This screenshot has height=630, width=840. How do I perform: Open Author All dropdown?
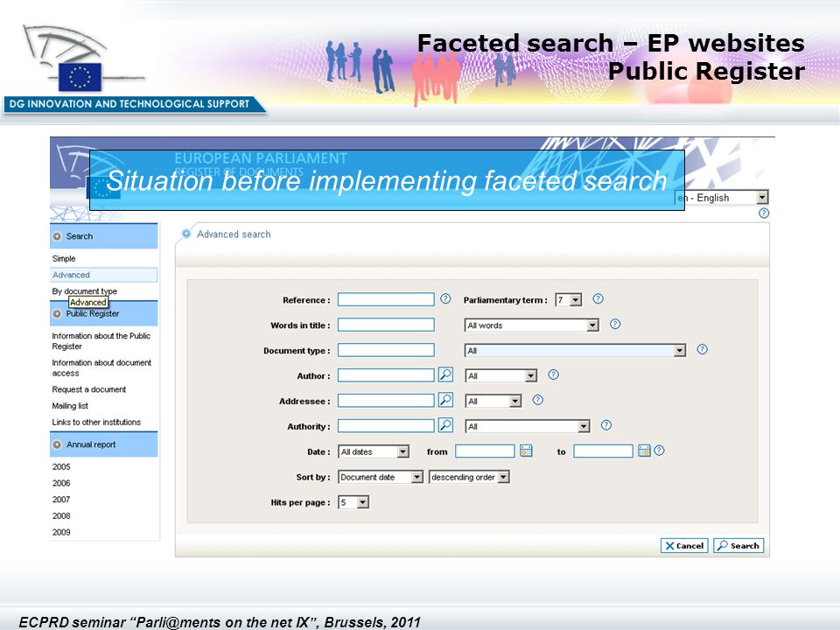click(x=500, y=375)
